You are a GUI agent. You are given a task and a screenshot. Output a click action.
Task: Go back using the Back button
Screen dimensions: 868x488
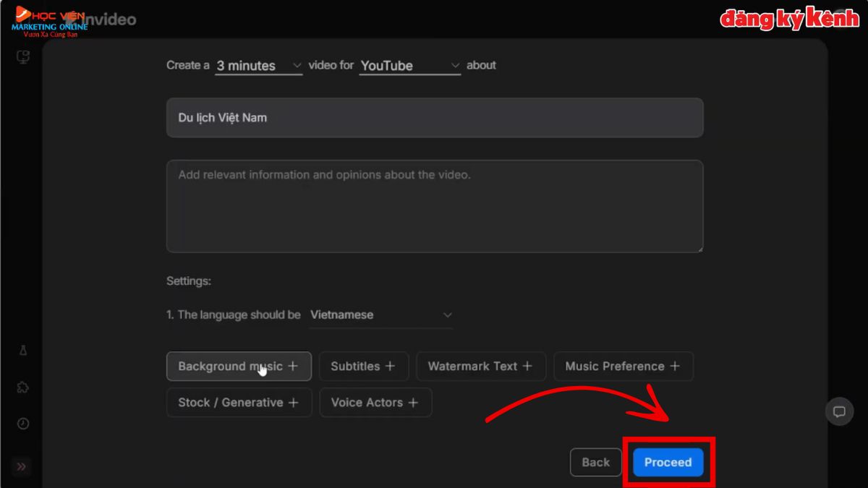click(595, 462)
